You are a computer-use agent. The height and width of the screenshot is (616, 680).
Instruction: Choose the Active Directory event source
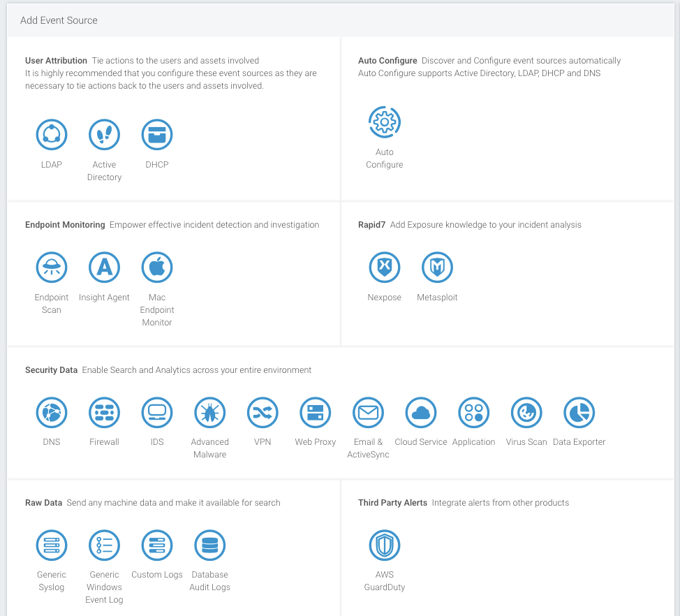(x=104, y=135)
